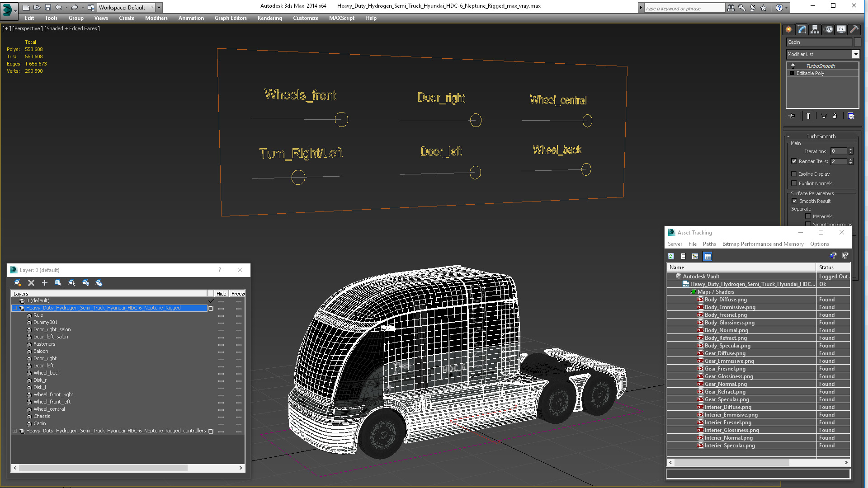Viewport: 868px width, 488px height.
Task: Click the Subscription Center key icon
Action: click(742, 8)
